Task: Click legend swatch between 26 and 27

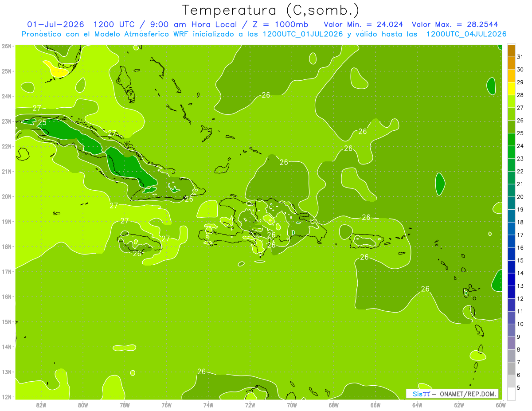Action: 512,114
